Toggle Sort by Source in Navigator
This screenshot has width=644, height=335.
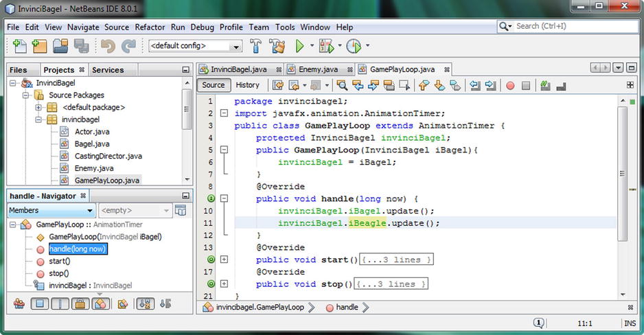(x=165, y=304)
